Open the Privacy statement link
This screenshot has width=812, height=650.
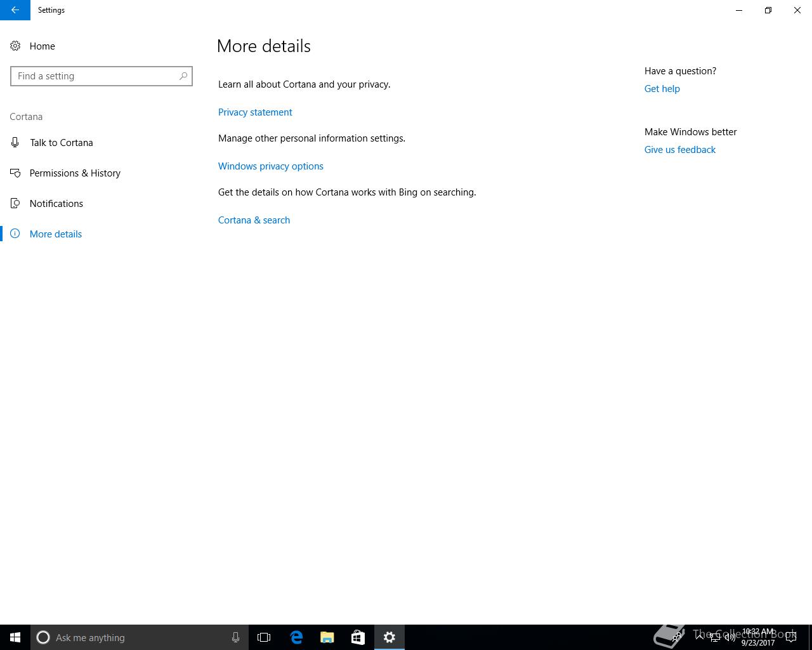pyautogui.click(x=255, y=112)
